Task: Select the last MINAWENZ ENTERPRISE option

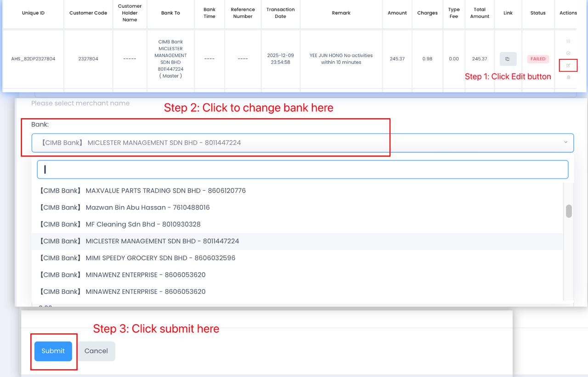Action: (x=123, y=292)
